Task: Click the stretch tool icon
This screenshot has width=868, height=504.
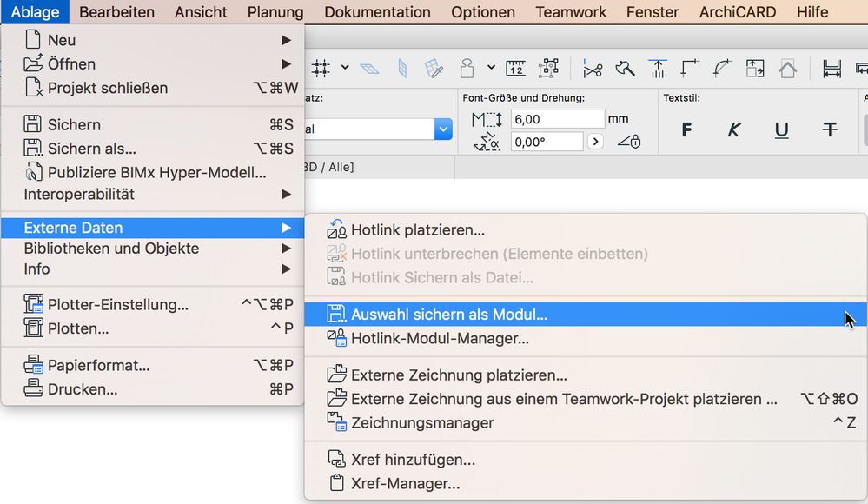Action: (x=658, y=68)
